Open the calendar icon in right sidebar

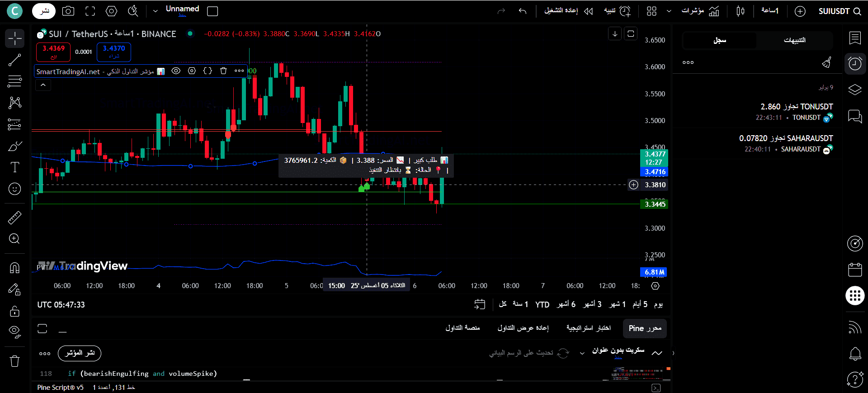855,270
